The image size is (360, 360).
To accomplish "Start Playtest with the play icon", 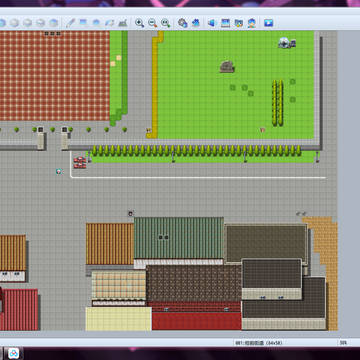I will [x=268, y=23].
